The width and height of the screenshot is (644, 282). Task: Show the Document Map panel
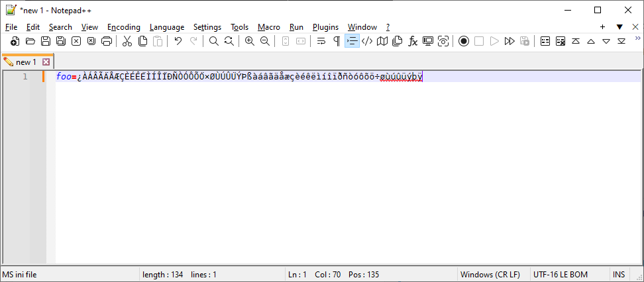pyautogui.click(x=382, y=41)
